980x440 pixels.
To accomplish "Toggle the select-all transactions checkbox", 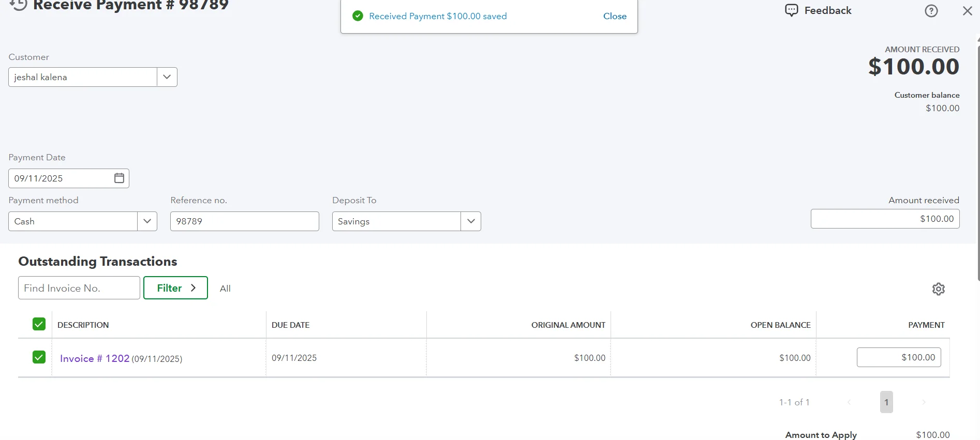I will (39, 324).
